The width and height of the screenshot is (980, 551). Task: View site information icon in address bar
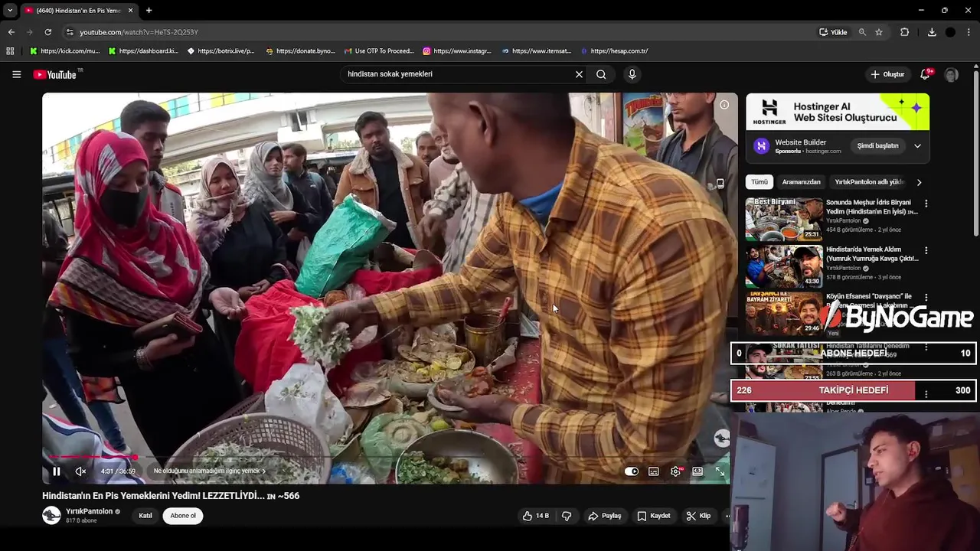70,32
